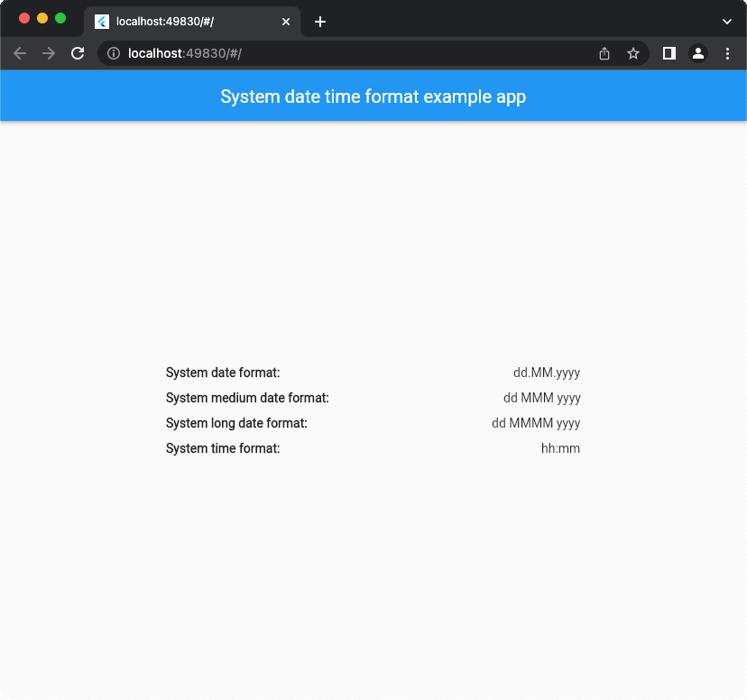747x700 pixels.
Task: Open the Chrome profile avatar
Action: (698, 53)
